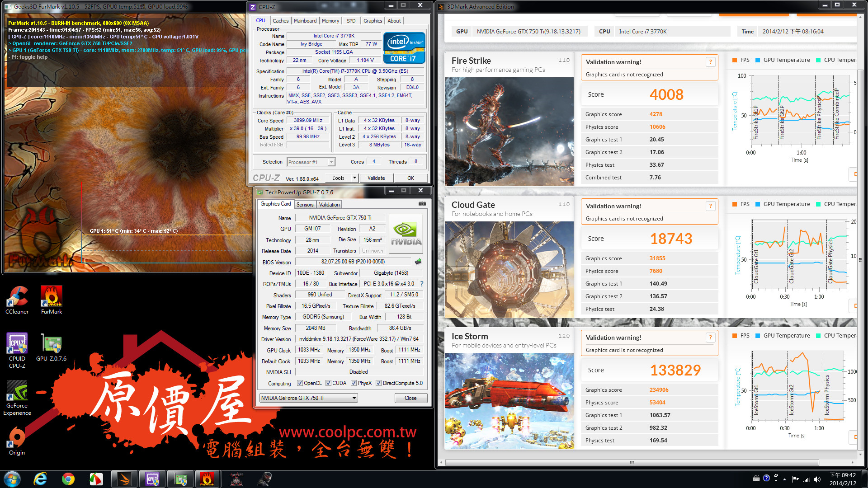Screen dimensions: 868x488
Task: Switch to the About tab in CPU-Z
Action: pos(394,21)
